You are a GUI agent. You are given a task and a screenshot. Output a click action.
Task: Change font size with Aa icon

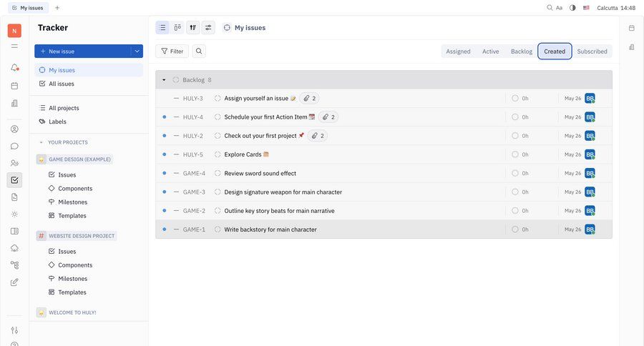coord(560,8)
